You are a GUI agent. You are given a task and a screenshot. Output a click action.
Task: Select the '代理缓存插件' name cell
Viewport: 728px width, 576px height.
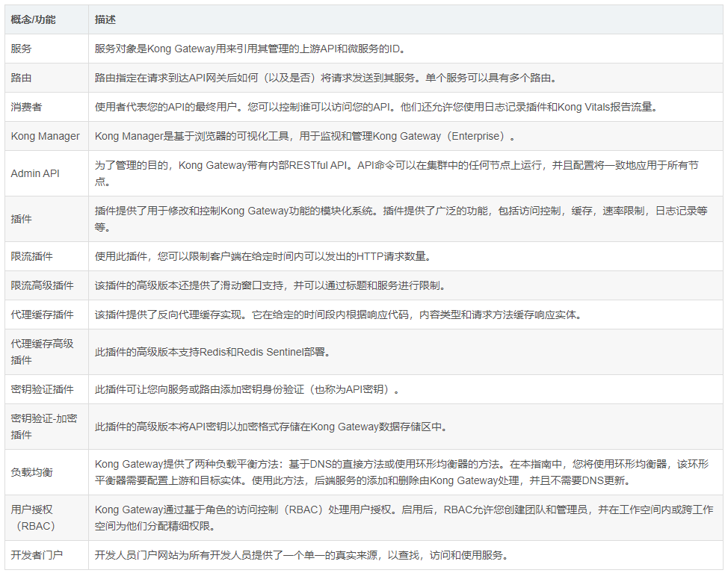click(x=46, y=315)
